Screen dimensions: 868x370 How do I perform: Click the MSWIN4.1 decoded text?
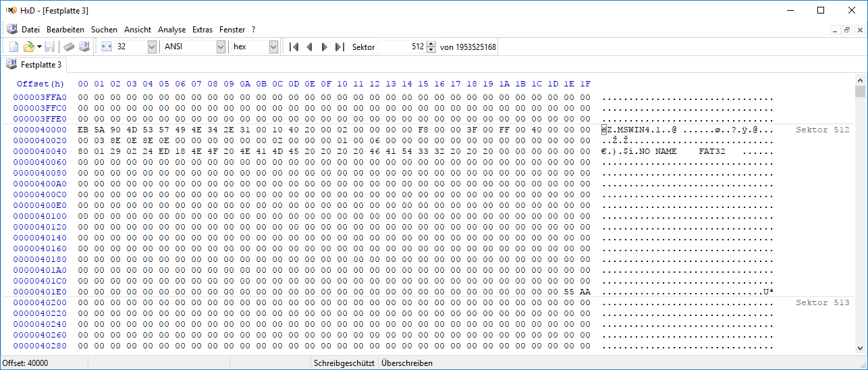coord(639,130)
